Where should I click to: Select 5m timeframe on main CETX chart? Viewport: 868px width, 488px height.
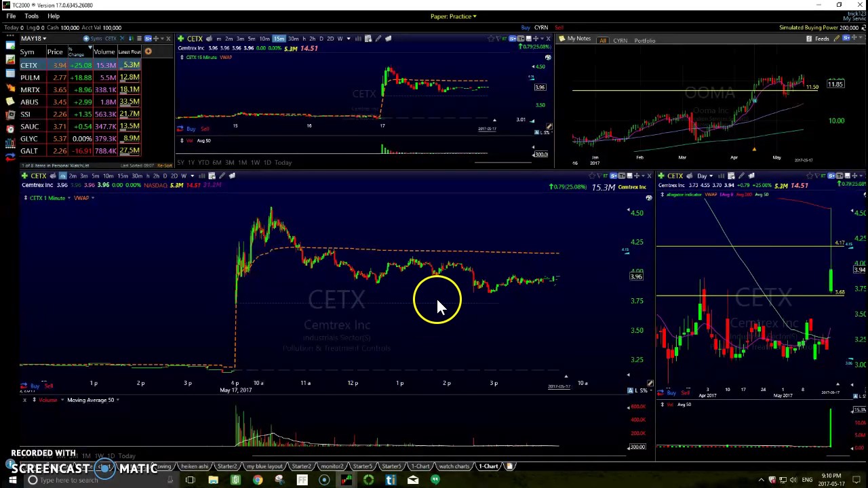[95, 176]
